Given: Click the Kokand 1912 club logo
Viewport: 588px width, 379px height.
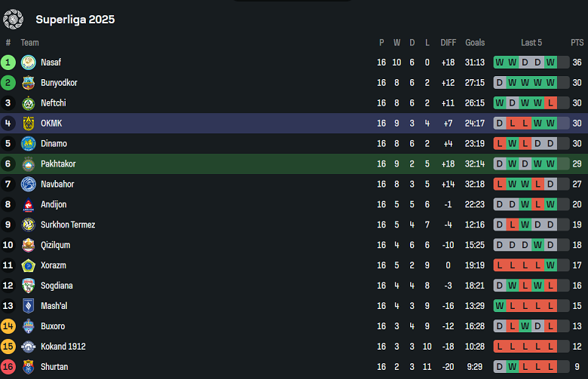Looking at the screenshot, I should 29,347.
